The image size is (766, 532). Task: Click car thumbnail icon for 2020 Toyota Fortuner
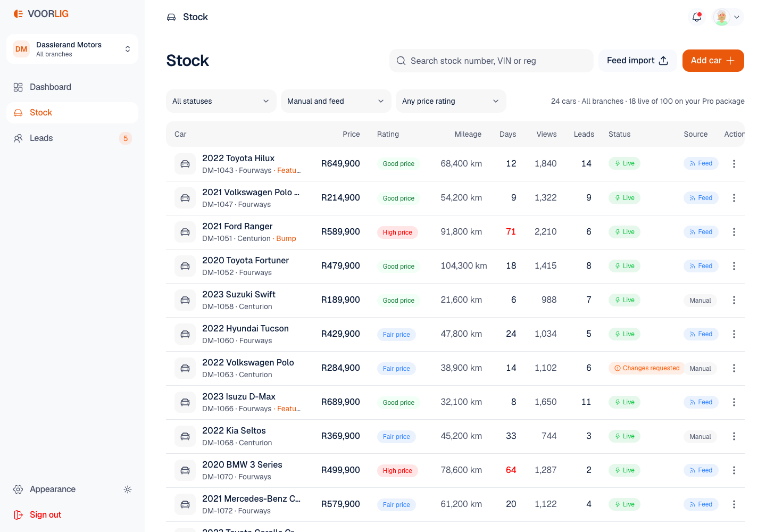(x=185, y=266)
